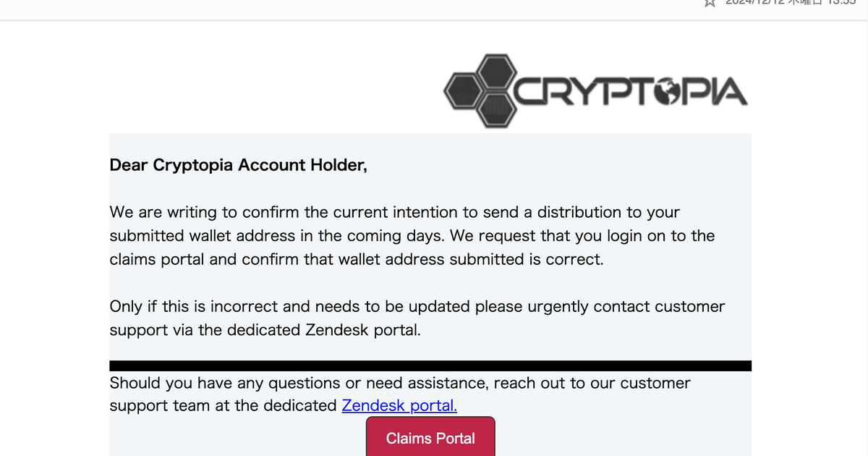Click the line reaching out to customer support
Viewport: 868px width, 456px height.
pyautogui.click(x=400, y=383)
